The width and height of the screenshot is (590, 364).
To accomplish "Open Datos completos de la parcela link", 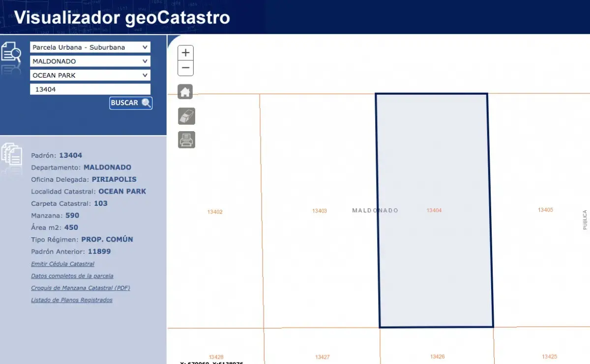I will tap(72, 276).
